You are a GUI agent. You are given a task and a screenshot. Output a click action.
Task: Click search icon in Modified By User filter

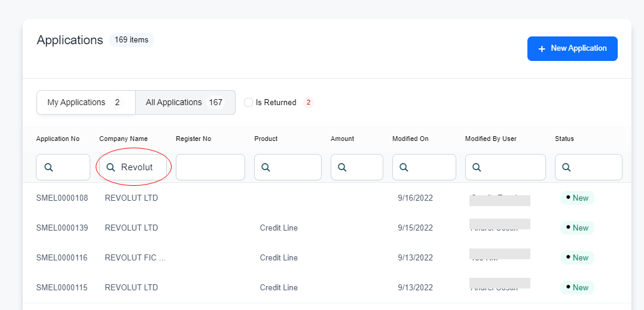[477, 167]
